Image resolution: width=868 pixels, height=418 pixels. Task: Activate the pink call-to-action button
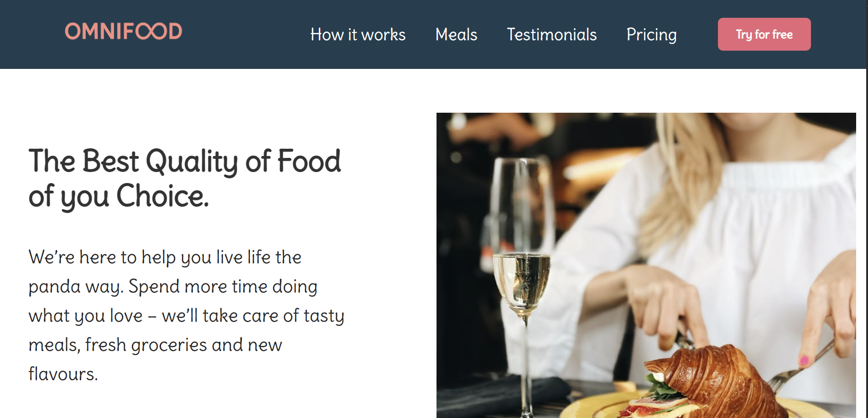coord(764,34)
